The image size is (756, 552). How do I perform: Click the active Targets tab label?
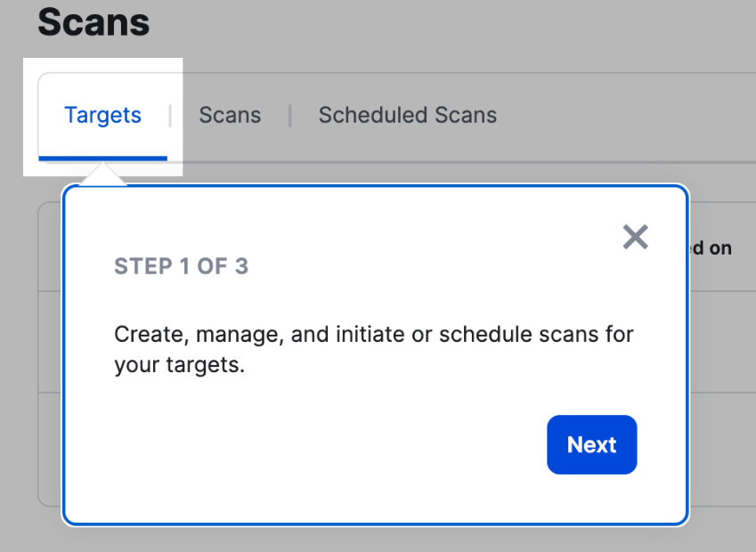pyautogui.click(x=102, y=115)
